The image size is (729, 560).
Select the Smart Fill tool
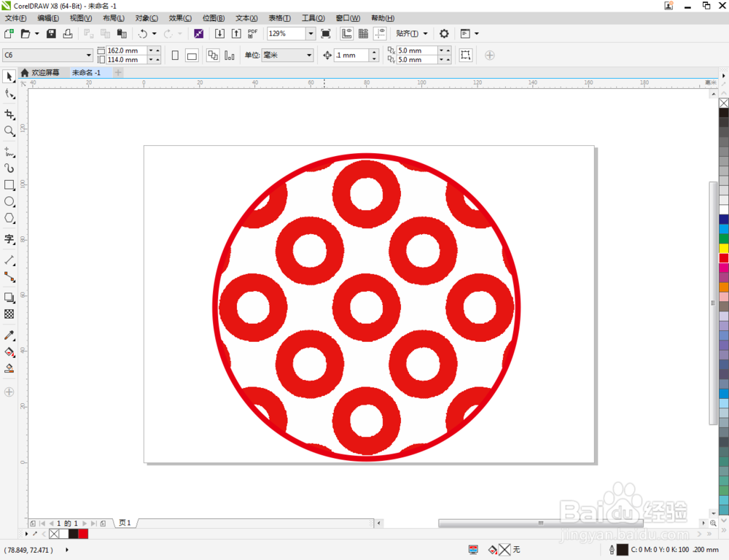[9, 368]
